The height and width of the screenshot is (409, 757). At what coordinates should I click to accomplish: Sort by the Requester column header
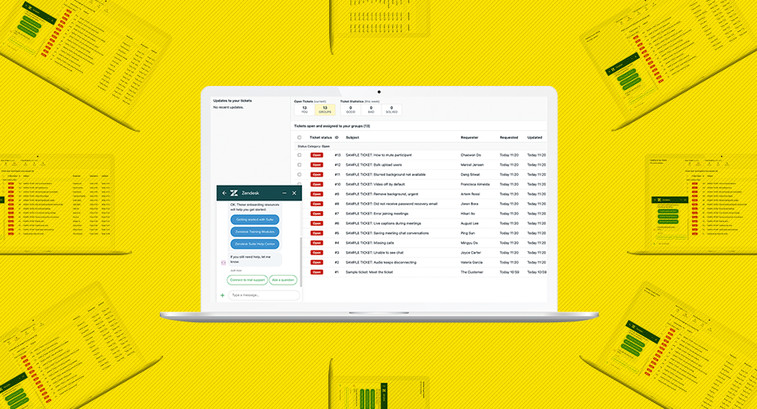[x=469, y=138]
